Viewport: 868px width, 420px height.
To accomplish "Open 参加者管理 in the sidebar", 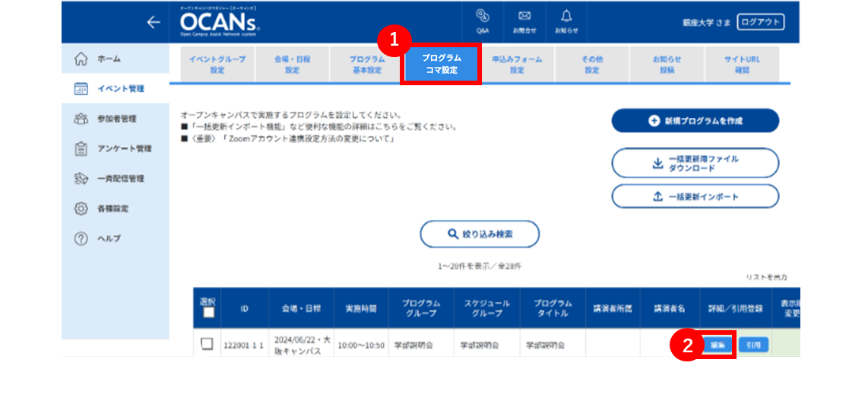I will click(x=115, y=119).
